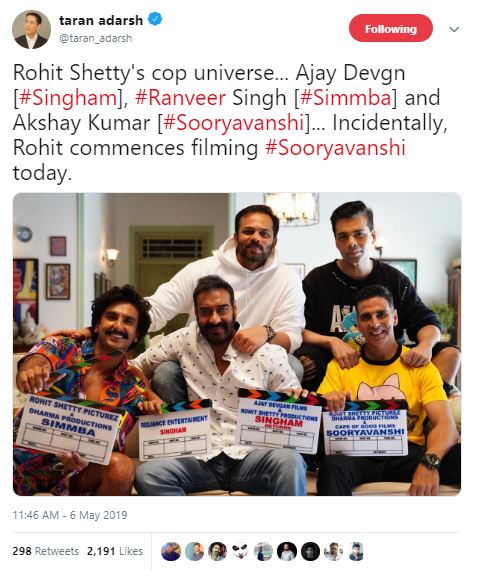The height and width of the screenshot is (570, 486).
Task: Click the third liker avatar
Action: (x=217, y=551)
